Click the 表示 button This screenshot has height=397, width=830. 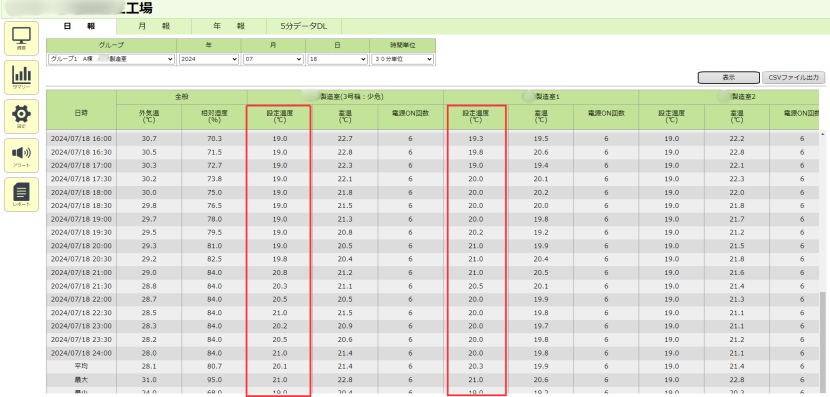click(x=729, y=77)
